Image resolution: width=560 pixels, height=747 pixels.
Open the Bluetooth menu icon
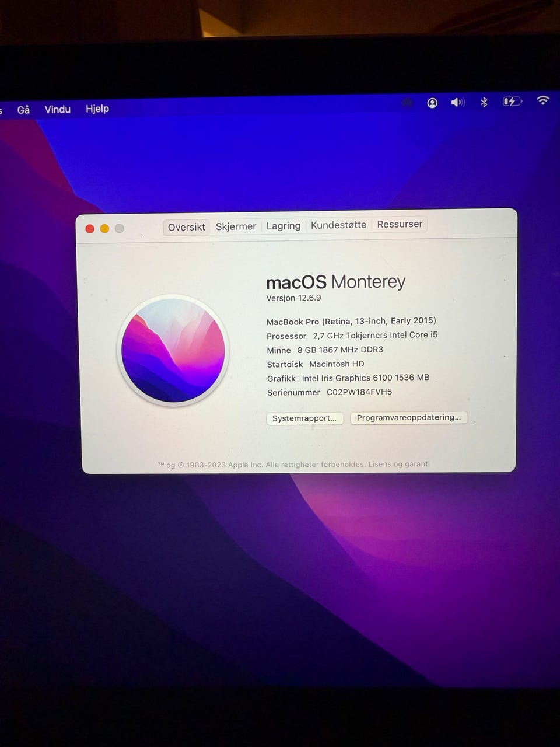[x=484, y=102]
